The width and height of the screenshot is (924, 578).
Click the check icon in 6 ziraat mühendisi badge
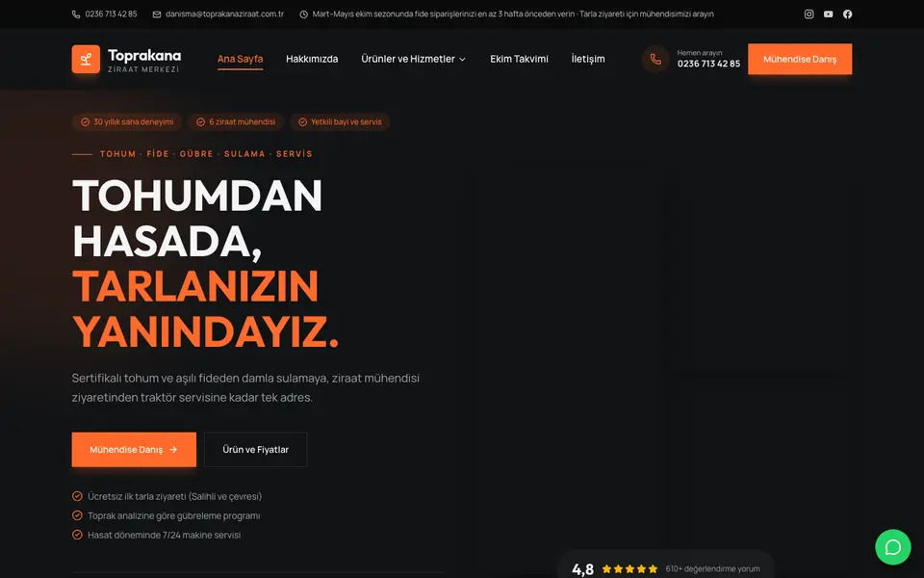click(x=200, y=122)
